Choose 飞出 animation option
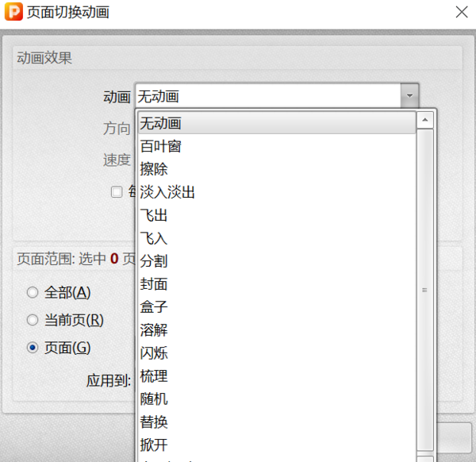The height and width of the screenshot is (462, 476). [x=277, y=215]
